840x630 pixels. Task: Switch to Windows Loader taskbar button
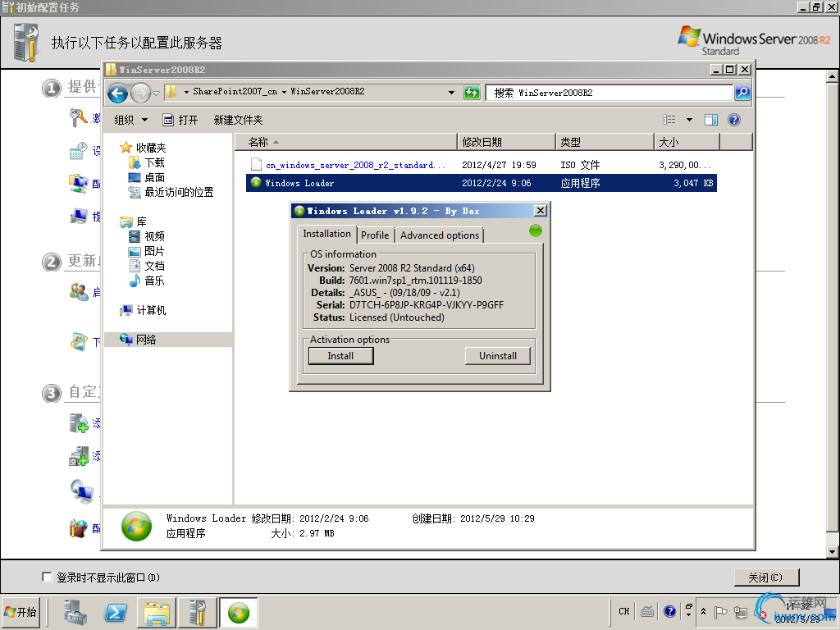coord(239,613)
